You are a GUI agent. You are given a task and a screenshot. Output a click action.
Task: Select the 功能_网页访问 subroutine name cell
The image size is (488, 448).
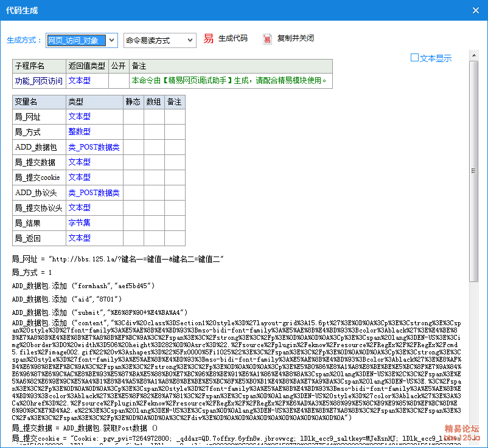coord(39,80)
